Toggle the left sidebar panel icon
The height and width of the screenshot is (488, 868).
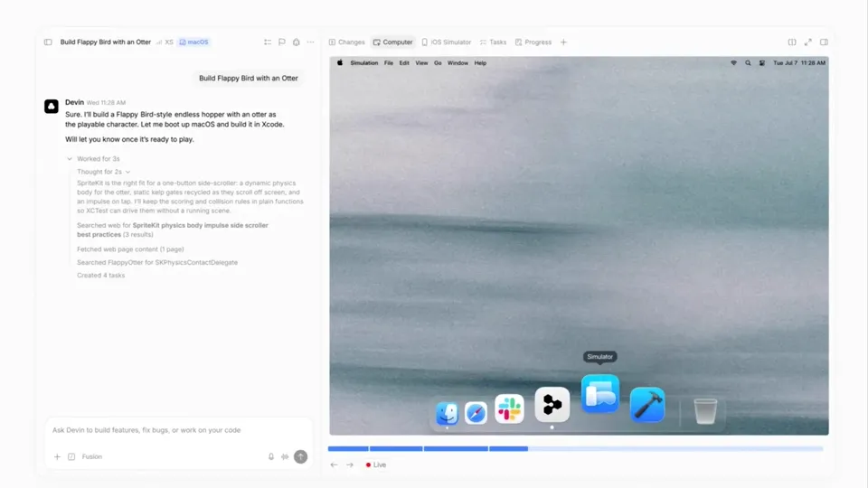pos(48,42)
